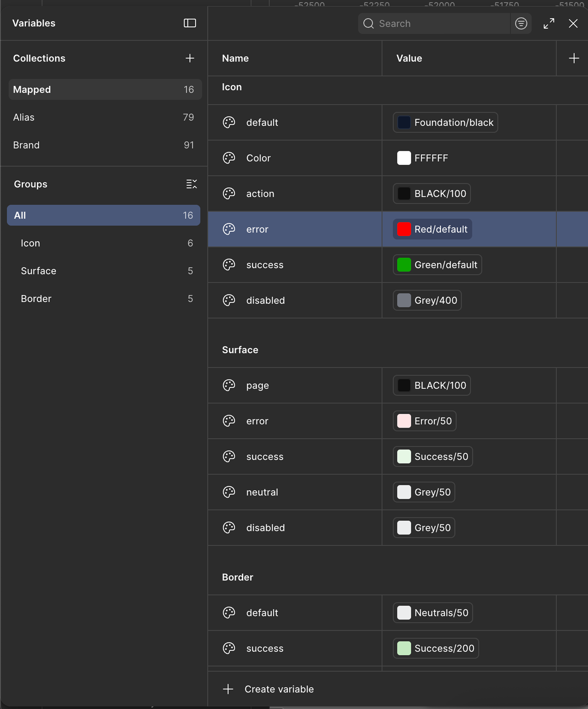Viewport: 588px width, 709px height.
Task: Select the Surface group in sidebar
Action: click(103, 271)
